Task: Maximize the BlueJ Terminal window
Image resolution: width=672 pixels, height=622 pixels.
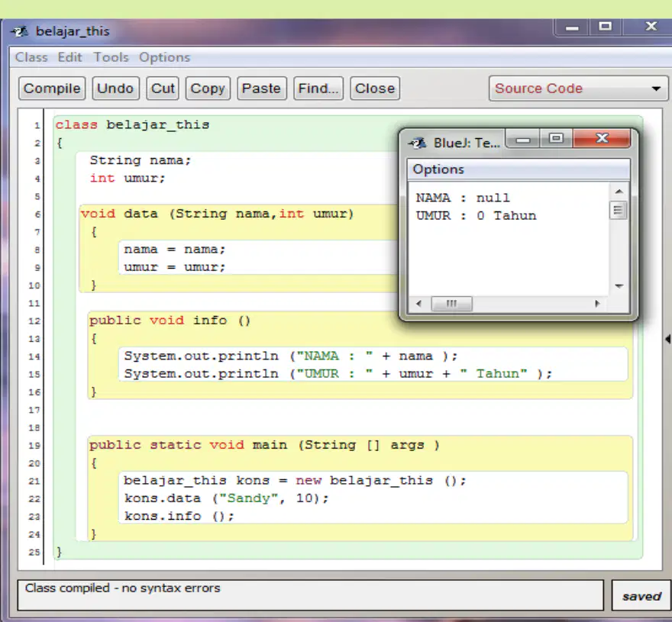Action: point(556,138)
